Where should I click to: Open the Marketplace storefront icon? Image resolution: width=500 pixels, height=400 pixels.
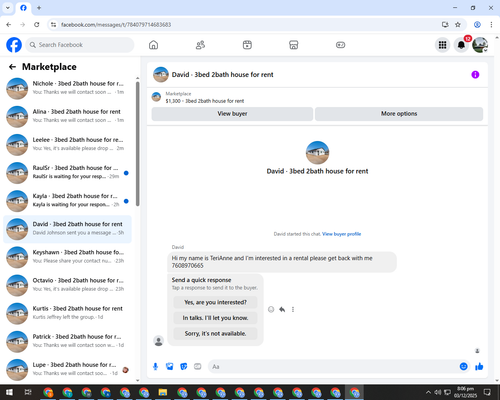pyautogui.click(x=293, y=45)
